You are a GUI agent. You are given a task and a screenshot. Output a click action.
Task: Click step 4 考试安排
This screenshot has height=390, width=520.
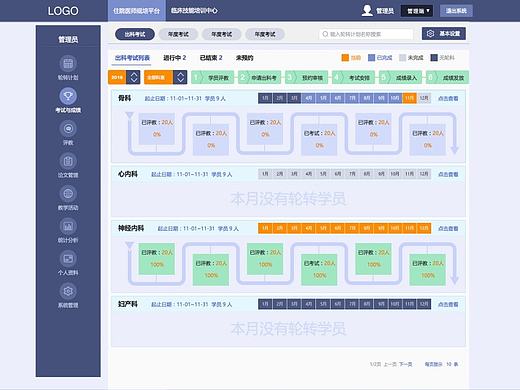(354, 77)
